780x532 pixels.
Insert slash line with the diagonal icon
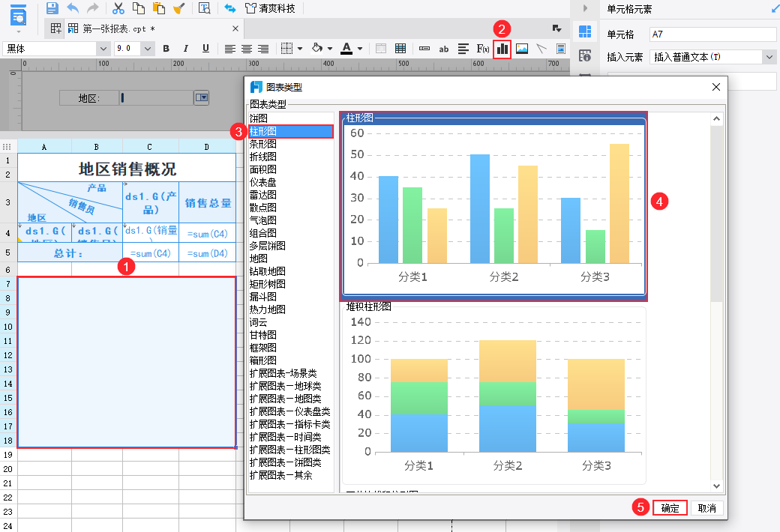tap(541, 49)
